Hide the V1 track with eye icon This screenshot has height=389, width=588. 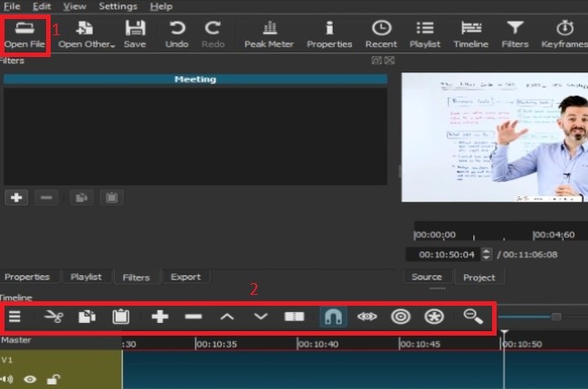30,379
